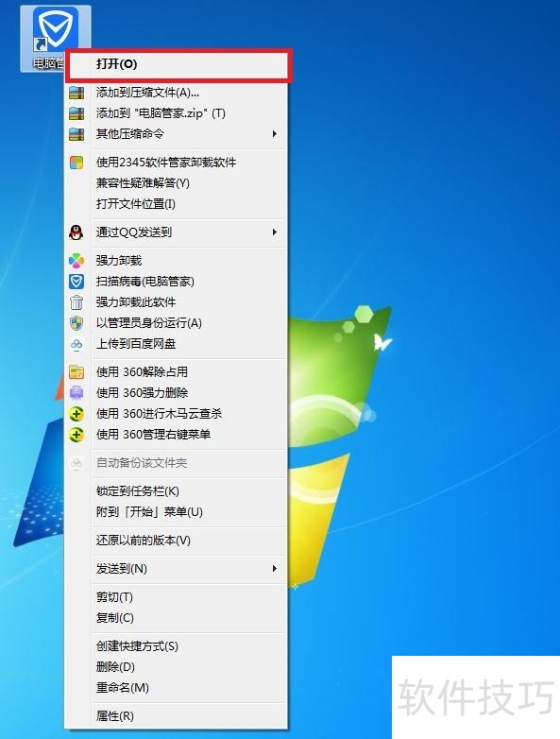Click the shield icon beside 扫描病毒(电脑管家)
The height and width of the screenshot is (739, 560).
coord(76,282)
